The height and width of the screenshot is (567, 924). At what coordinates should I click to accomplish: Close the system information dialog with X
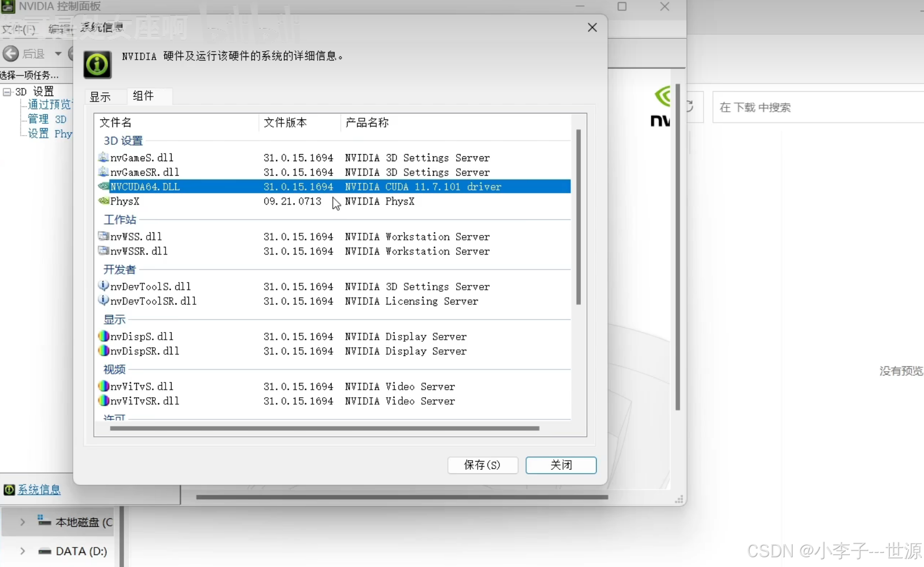[592, 27]
